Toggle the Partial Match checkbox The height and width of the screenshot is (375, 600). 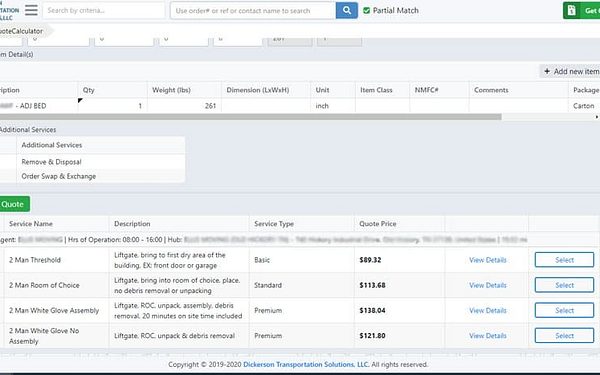coord(366,11)
